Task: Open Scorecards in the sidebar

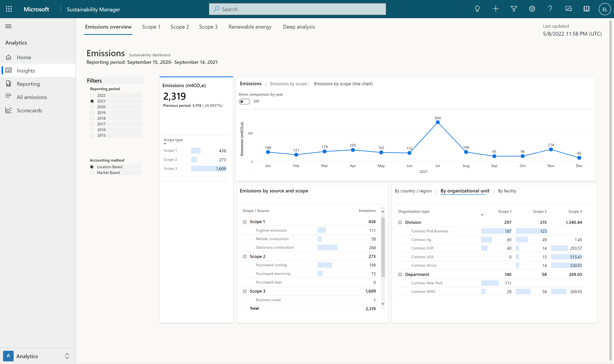Action: tap(29, 110)
